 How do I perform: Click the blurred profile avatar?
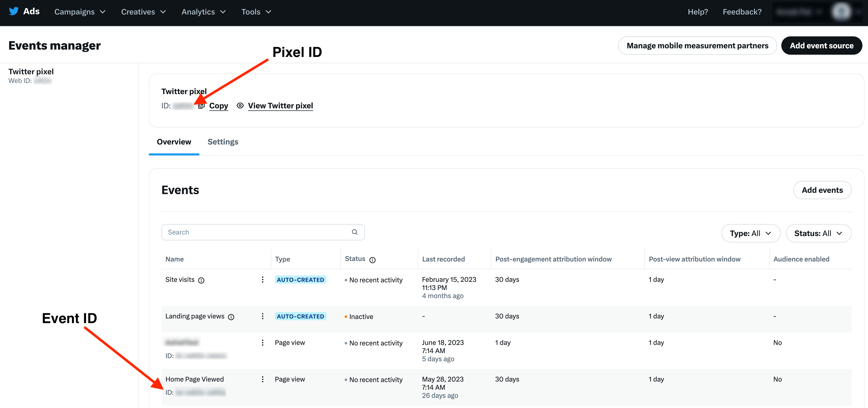pos(841,12)
